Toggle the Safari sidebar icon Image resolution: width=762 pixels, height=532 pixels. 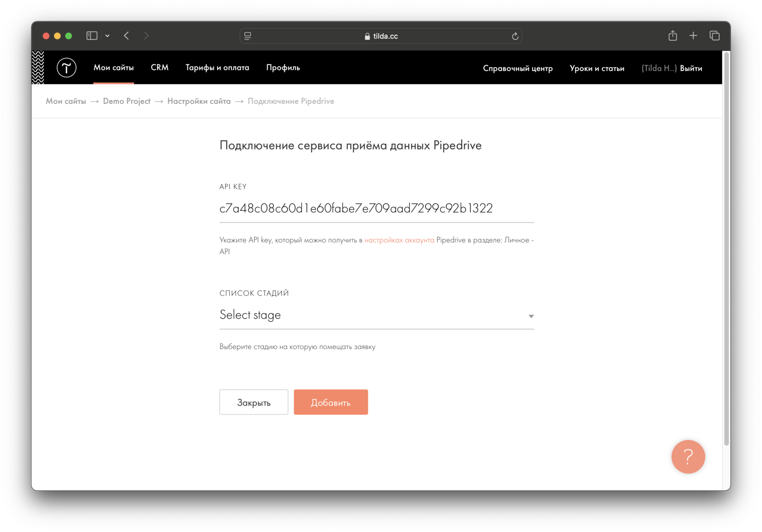pyautogui.click(x=92, y=36)
